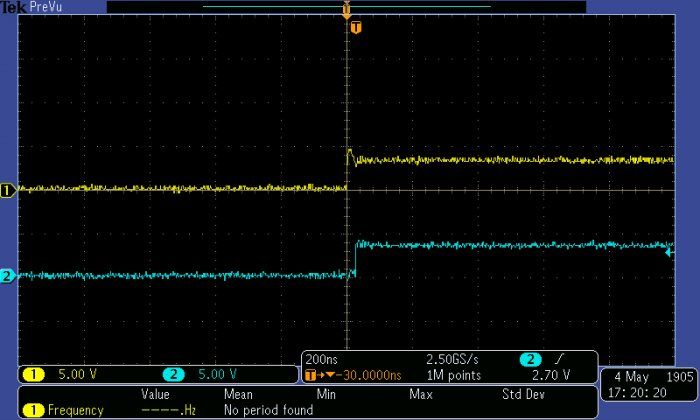Click the 4 May 1905 date readout
Image resolution: width=700 pixels, height=420 pixels.
(654, 377)
